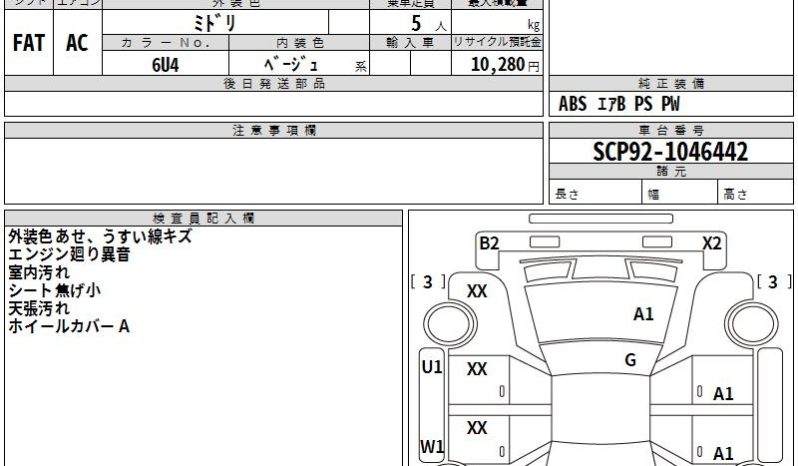Select chassis number SCP92-1046442
This screenshot has width=798, height=466.
pyautogui.click(x=670, y=152)
